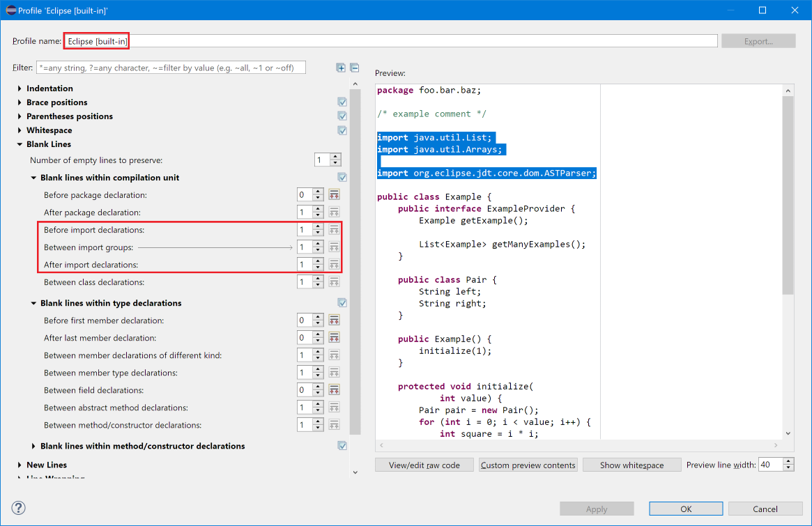Expand the Parentheses positions section
Viewport: 812px width, 526px height.
pyautogui.click(x=20, y=116)
